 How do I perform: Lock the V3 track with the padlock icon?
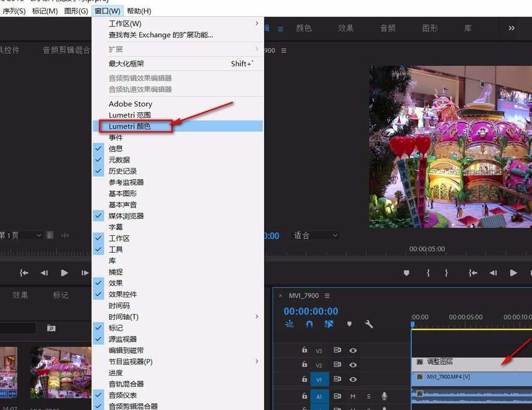304,350
